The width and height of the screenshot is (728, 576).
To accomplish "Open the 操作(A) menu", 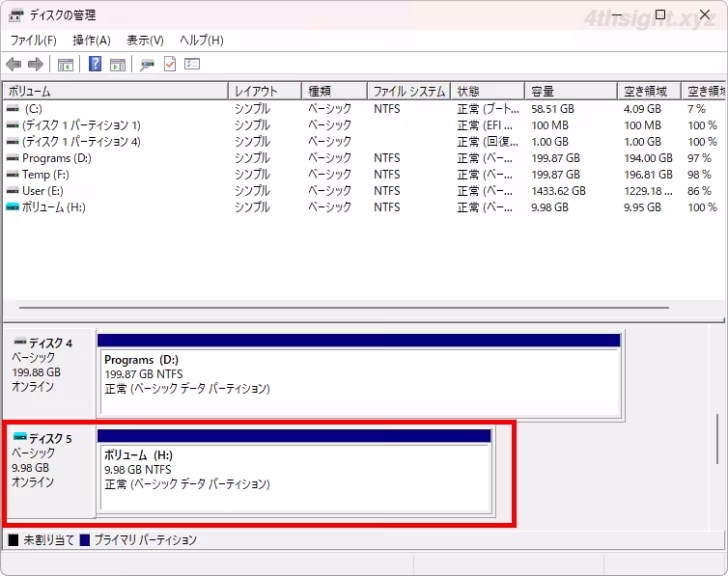I will pyautogui.click(x=91, y=40).
